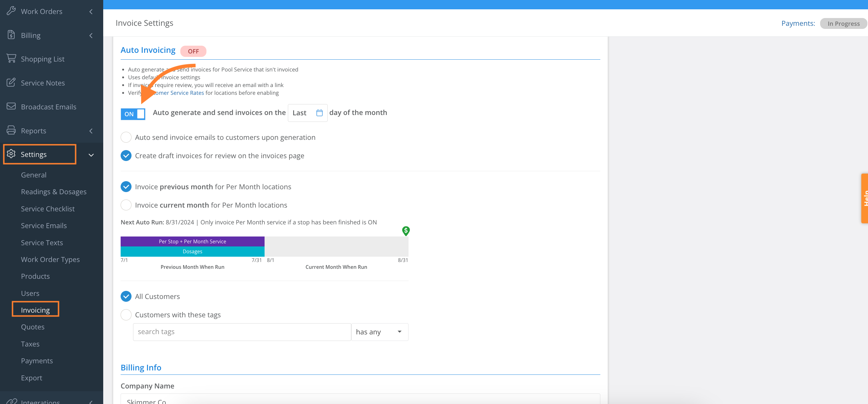Open Export settings
Screen dimensions: 868x404
pos(32,378)
